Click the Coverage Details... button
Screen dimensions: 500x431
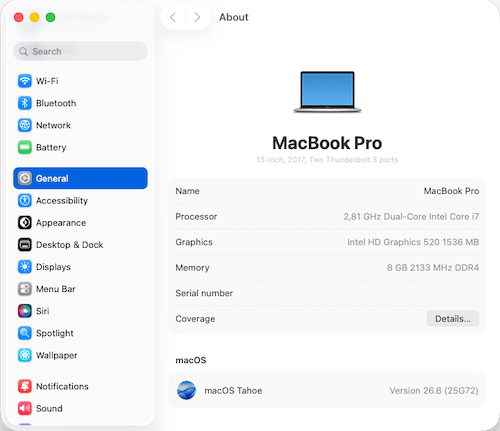point(453,319)
